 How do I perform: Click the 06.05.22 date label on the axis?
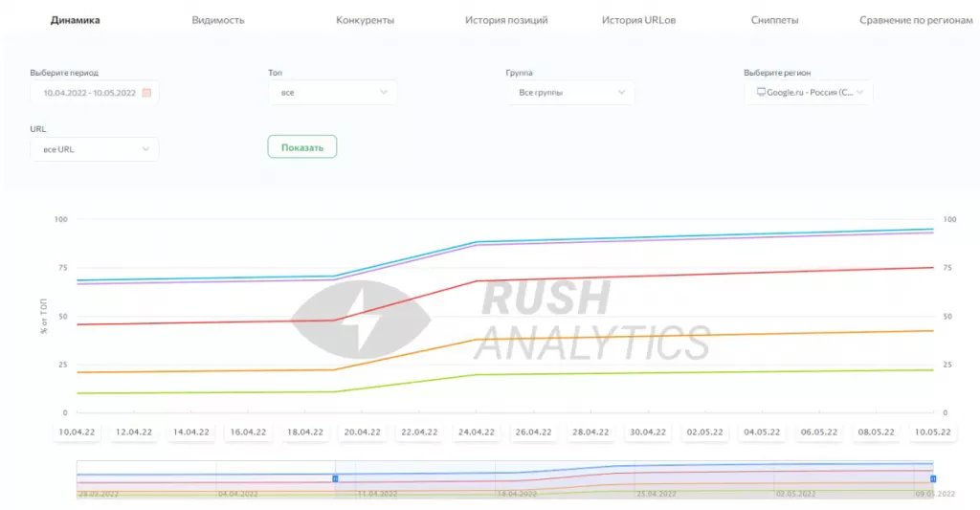(x=819, y=432)
